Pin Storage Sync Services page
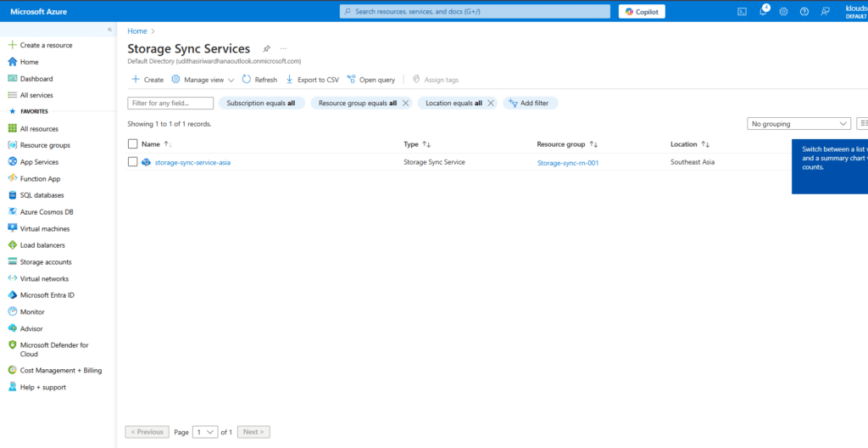 point(267,49)
